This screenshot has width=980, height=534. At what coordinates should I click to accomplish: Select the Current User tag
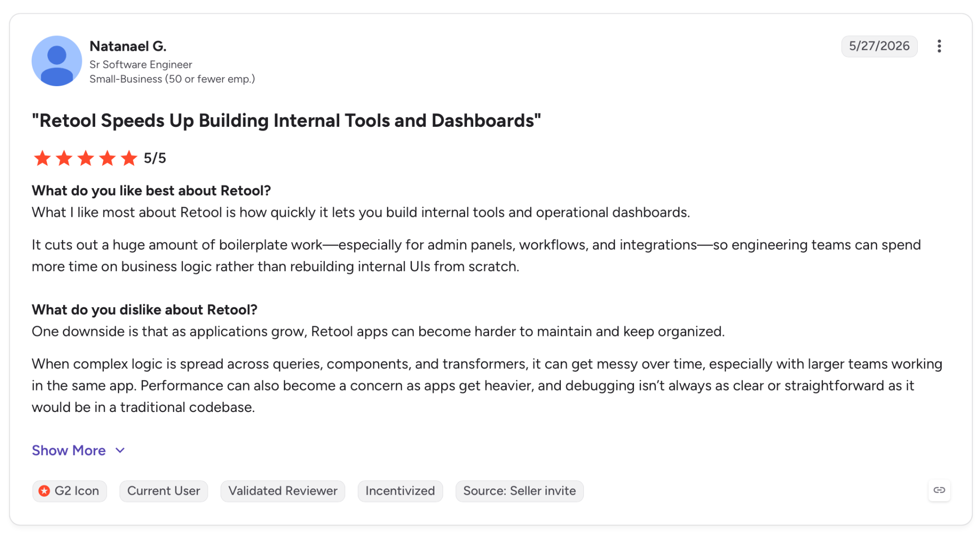tap(164, 491)
